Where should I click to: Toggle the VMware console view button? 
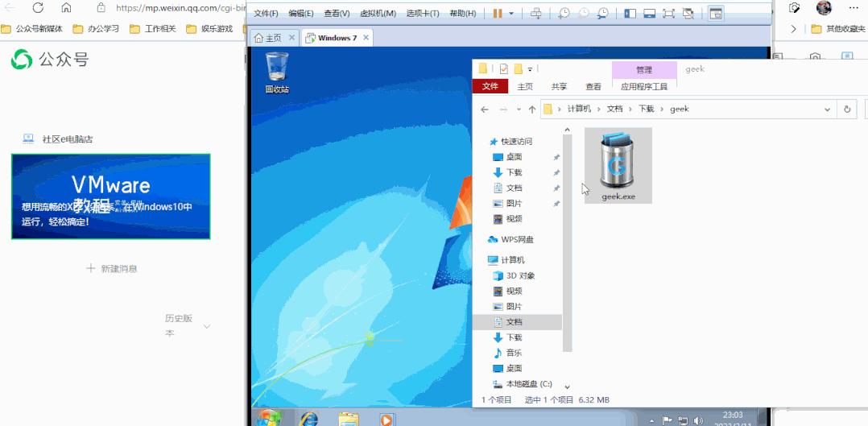coord(716,14)
